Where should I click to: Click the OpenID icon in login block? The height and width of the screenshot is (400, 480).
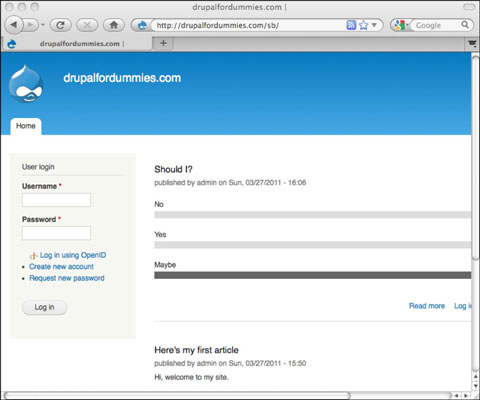tap(33, 256)
